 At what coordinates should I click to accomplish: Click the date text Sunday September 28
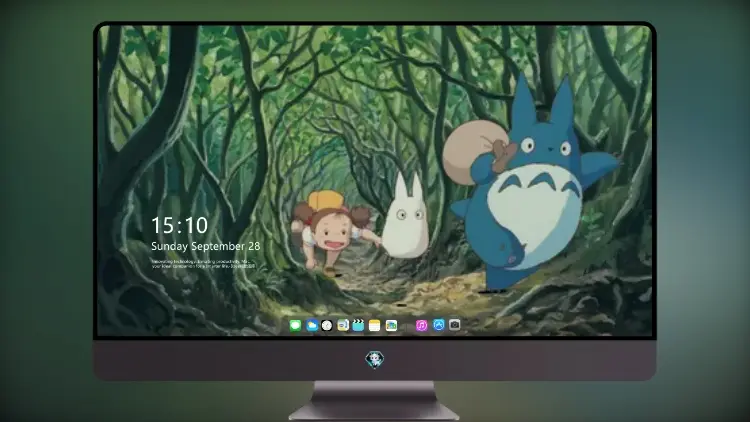(x=206, y=246)
